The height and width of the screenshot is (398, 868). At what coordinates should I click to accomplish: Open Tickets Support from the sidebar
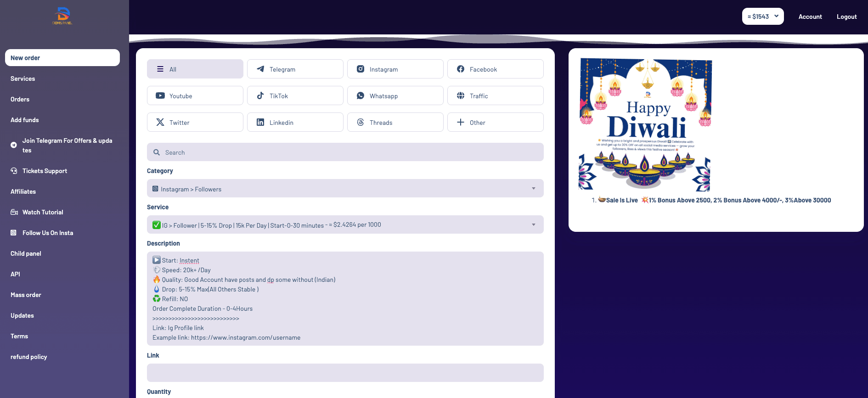[x=45, y=171]
